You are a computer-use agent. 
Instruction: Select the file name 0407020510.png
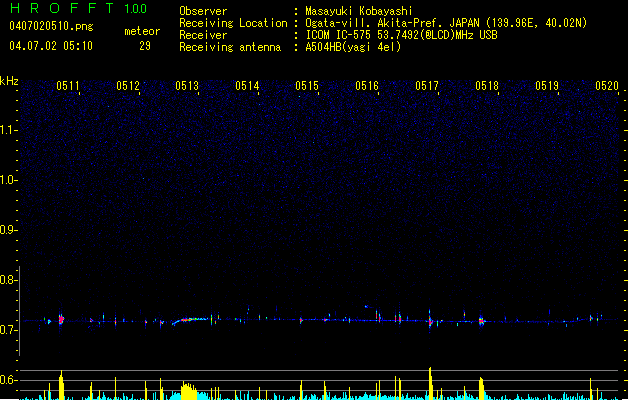pos(51,26)
